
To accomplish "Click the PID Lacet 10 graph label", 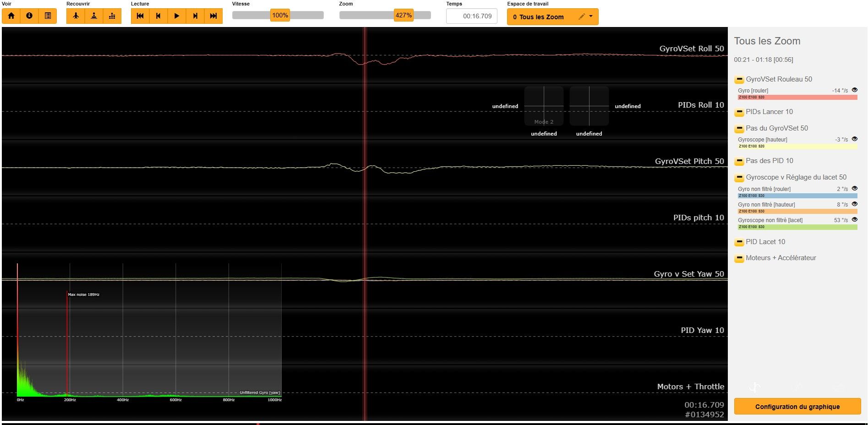I will (x=765, y=242).
